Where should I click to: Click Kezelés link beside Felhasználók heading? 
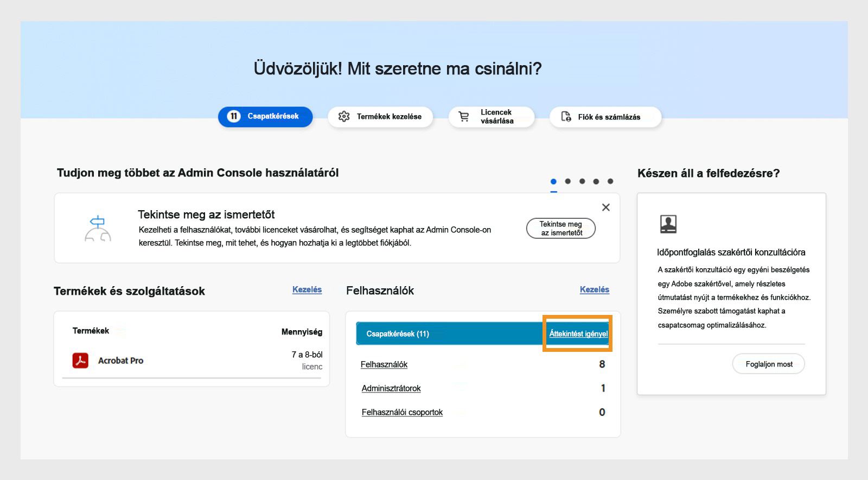[595, 289]
